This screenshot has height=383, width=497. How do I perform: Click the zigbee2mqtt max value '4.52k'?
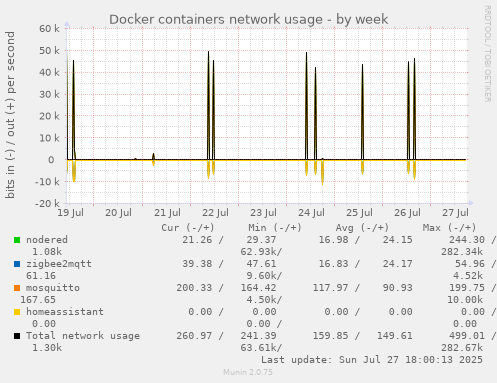[x=468, y=276]
